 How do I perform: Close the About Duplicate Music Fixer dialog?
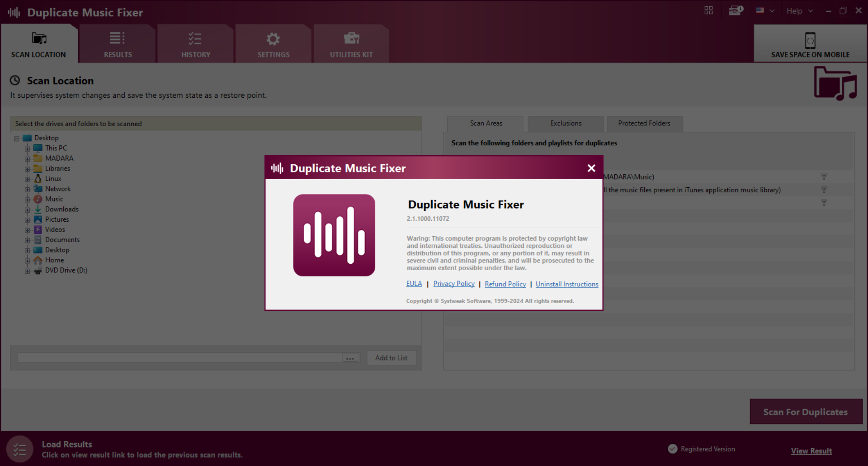[591, 168]
